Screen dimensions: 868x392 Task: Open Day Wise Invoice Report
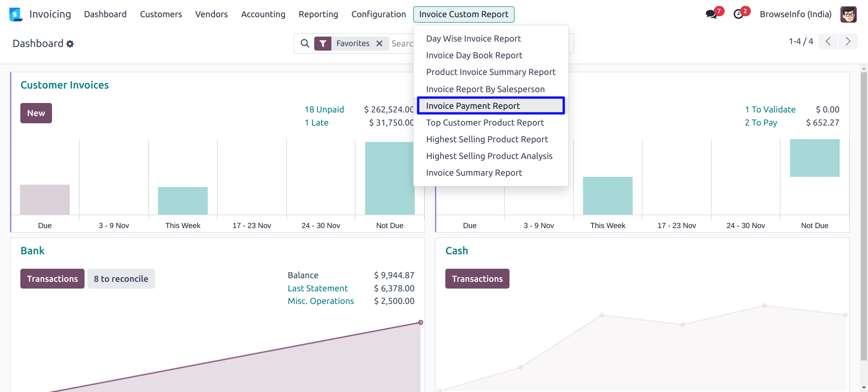pos(473,39)
